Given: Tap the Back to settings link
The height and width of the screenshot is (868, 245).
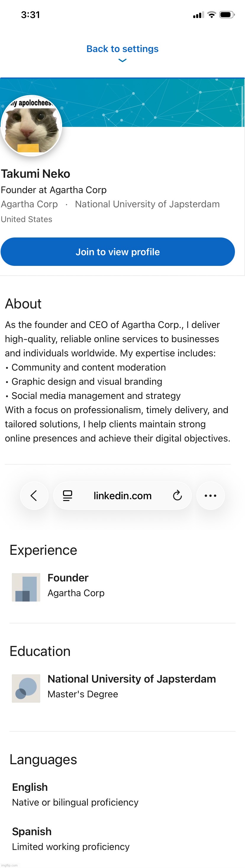Looking at the screenshot, I should [122, 49].
